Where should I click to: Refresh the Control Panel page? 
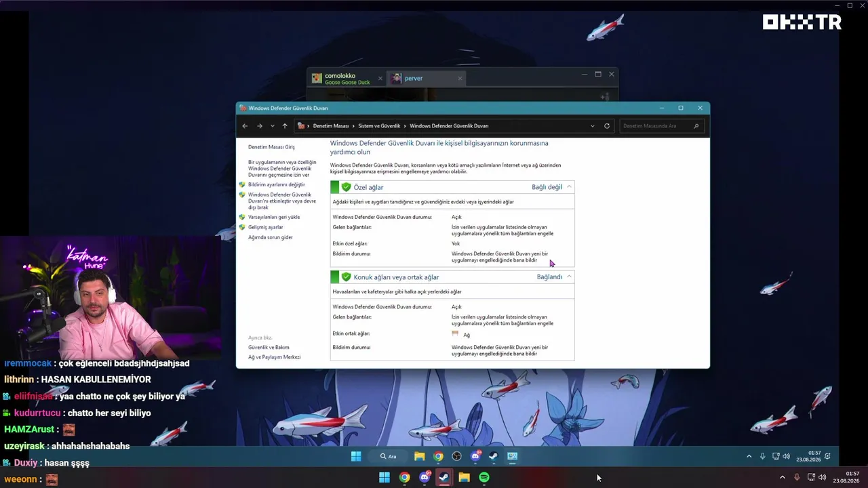click(607, 126)
